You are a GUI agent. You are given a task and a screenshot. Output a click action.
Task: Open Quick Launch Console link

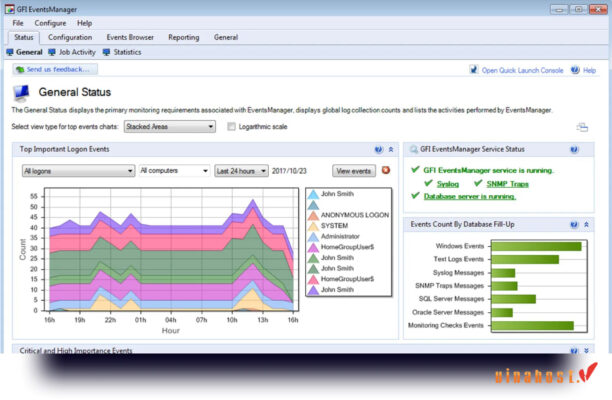click(x=522, y=70)
